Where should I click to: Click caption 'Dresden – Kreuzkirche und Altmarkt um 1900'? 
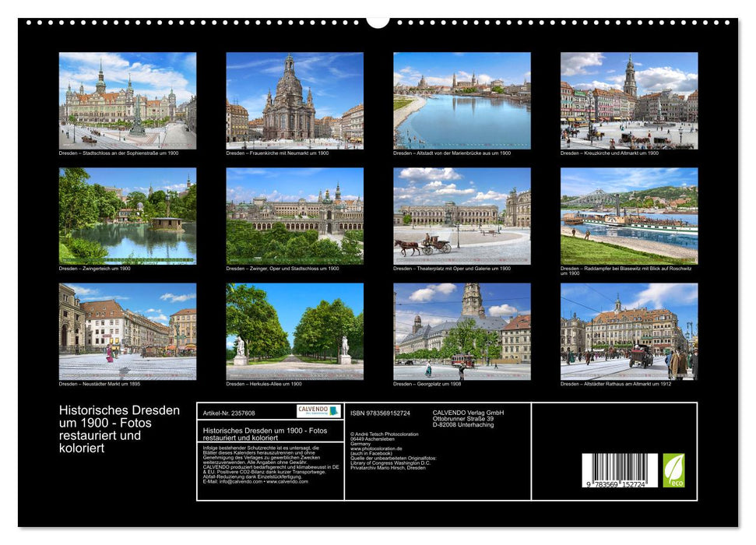click(610, 153)
